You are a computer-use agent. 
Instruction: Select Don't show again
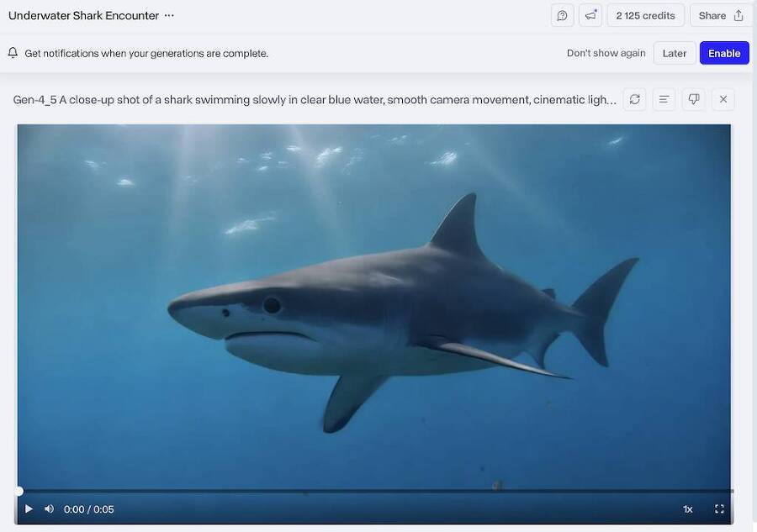(606, 53)
